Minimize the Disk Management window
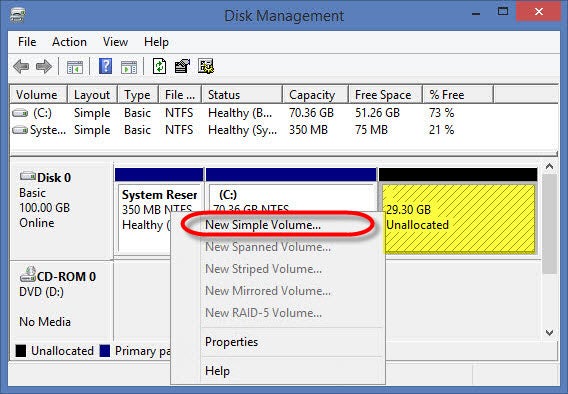The image size is (568, 394). coord(476,13)
